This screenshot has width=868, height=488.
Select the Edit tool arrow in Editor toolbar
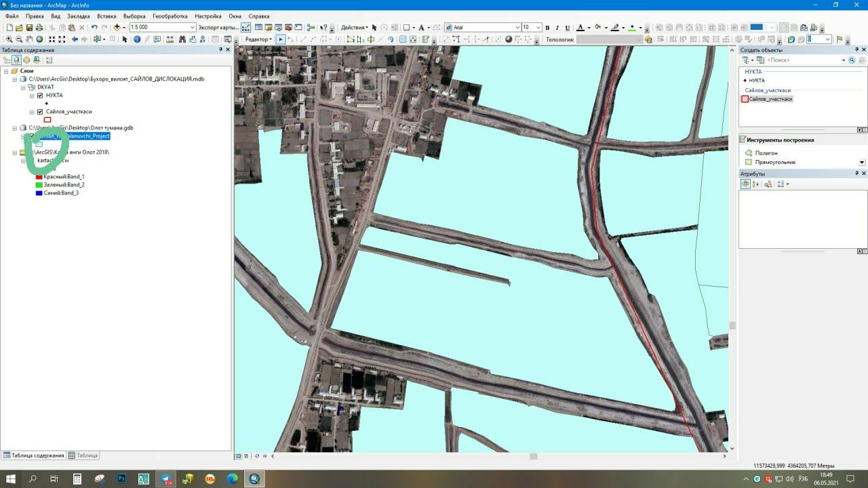(x=281, y=39)
